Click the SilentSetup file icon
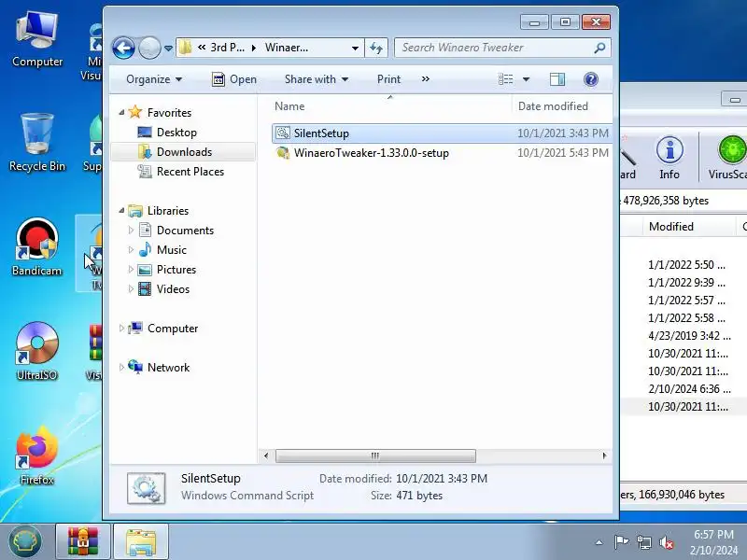The image size is (747, 560). click(x=283, y=133)
